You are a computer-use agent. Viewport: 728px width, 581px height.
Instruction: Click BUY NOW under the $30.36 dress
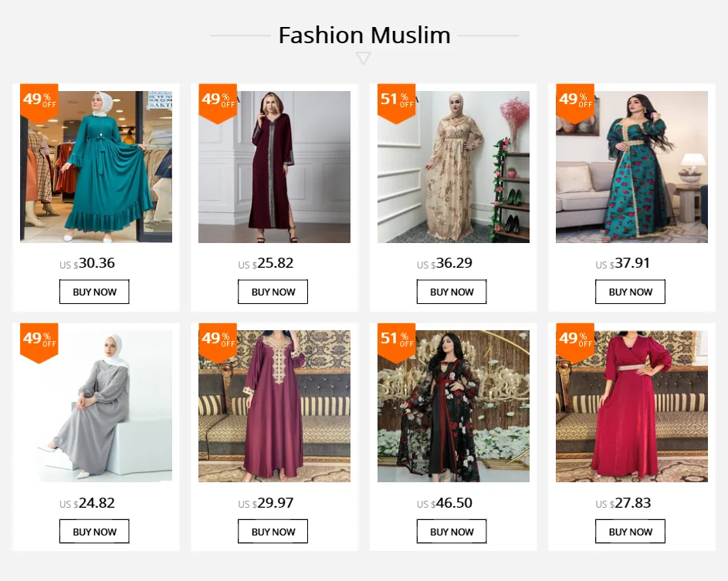94,292
